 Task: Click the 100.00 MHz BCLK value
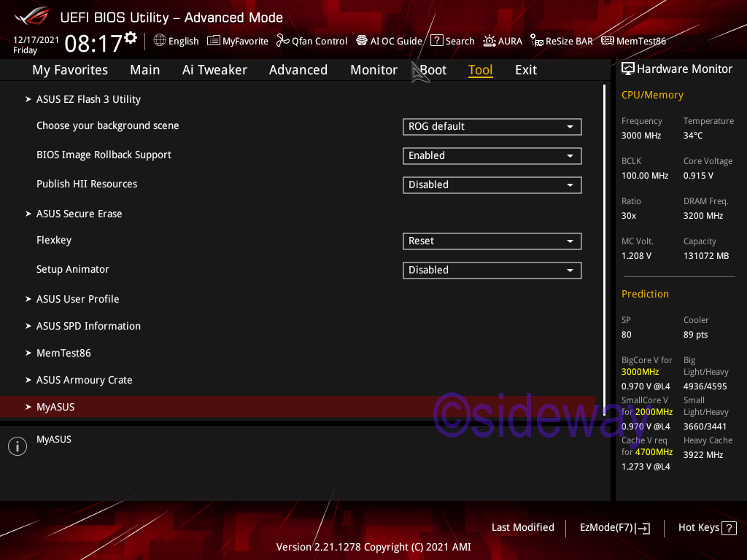point(645,176)
